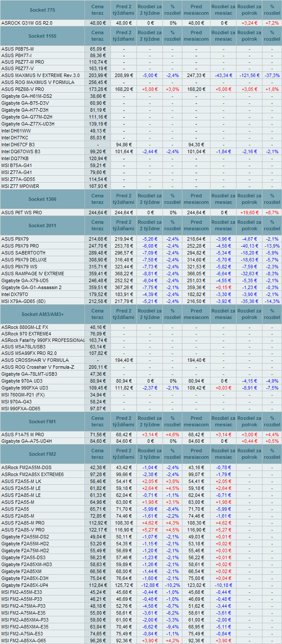Click ASUS P8Z68-V PRO price 173,28 €
The height and width of the screenshot is (644, 282).
97,89
